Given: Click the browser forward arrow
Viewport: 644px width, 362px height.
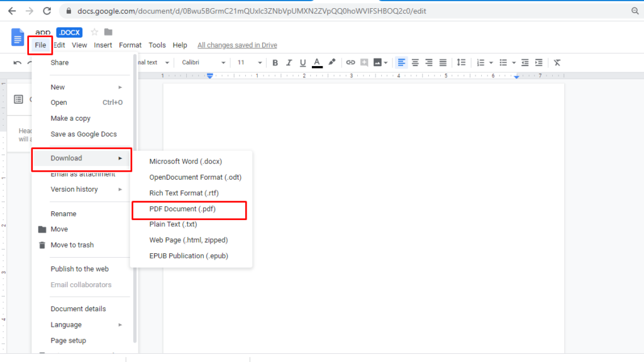Looking at the screenshot, I should point(29,11).
